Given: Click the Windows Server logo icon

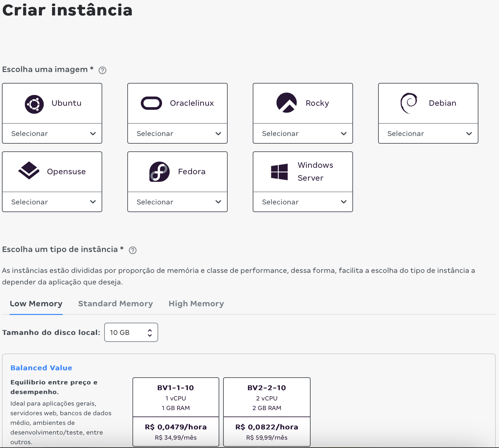Looking at the screenshot, I should [279, 172].
